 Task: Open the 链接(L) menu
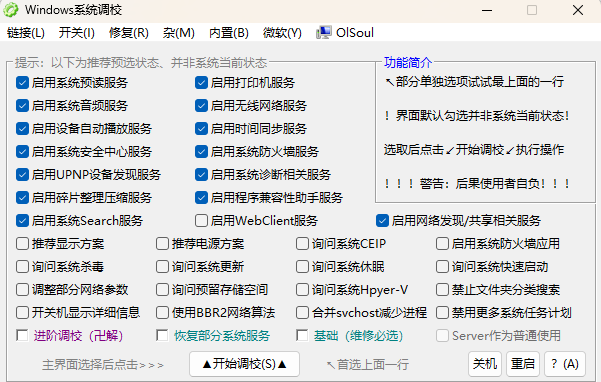(26, 33)
